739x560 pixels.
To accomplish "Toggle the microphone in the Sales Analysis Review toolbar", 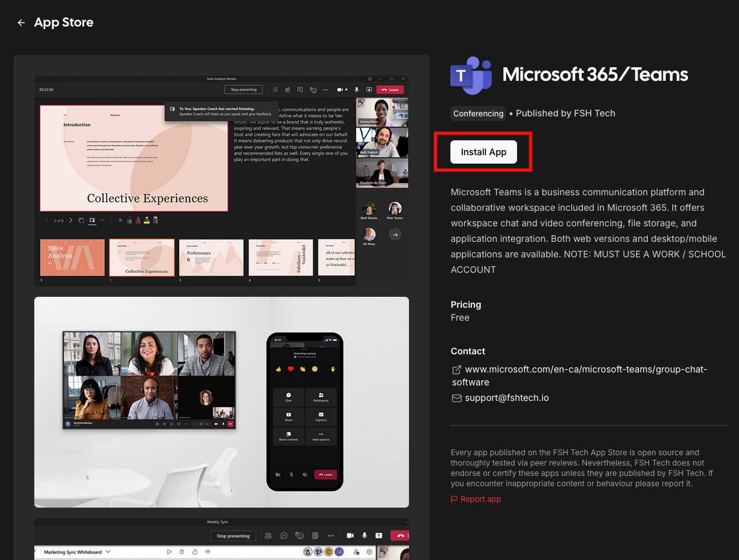I will (358, 90).
